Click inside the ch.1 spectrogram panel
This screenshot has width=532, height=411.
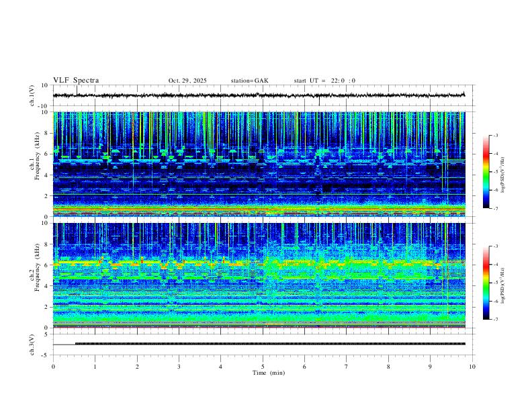(259, 164)
